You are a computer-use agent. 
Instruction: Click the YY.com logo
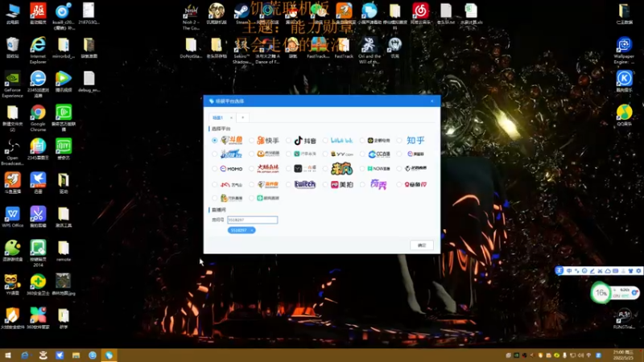[341, 154]
